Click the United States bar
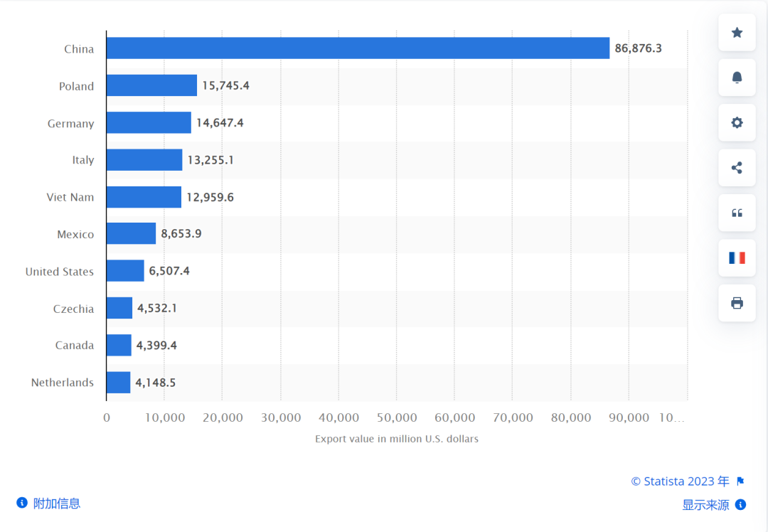This screenshot has width=768, height=532. [125, 270]
